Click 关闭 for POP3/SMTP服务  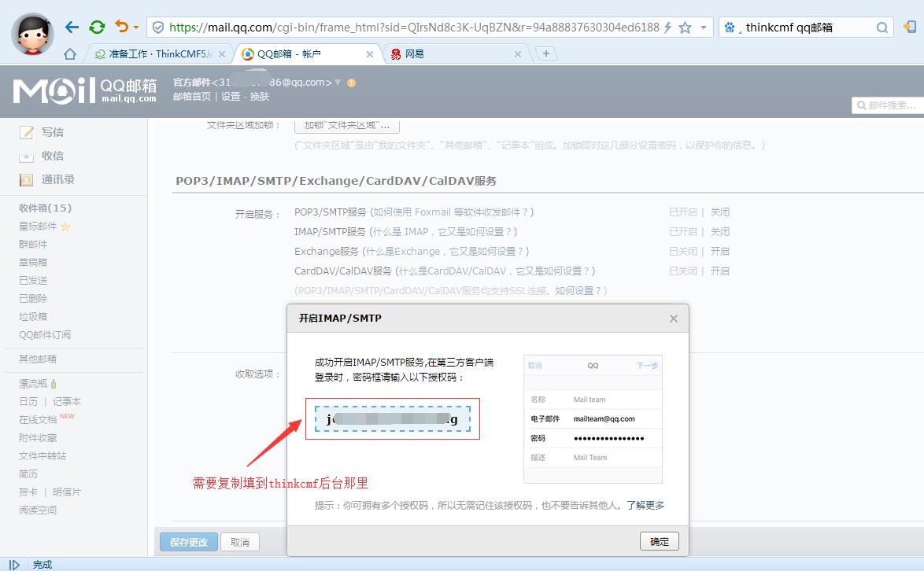pyautogui.click(x=720, y=212)
